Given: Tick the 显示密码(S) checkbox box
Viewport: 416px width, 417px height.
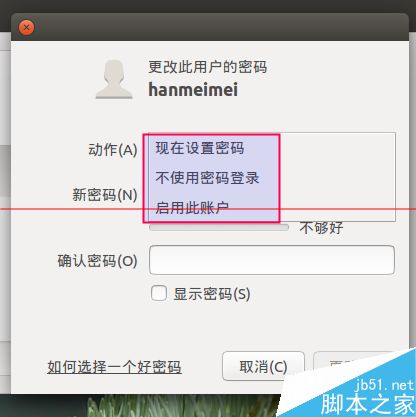Looking at the screenshot, I should (x=159, y=294).
